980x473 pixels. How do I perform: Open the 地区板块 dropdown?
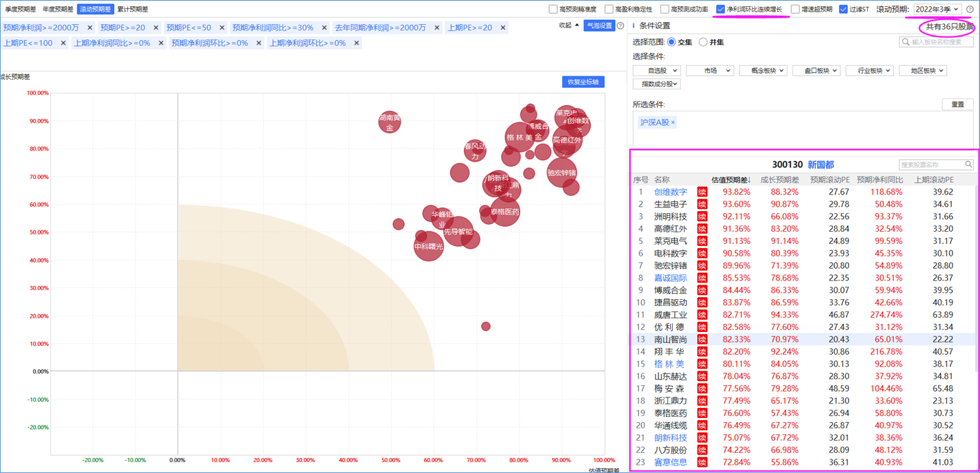(x=923, y=70)
